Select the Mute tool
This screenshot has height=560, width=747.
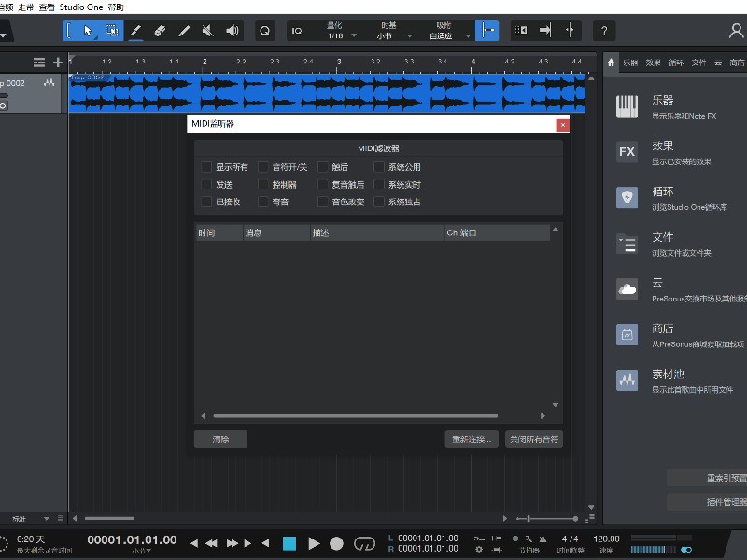tap(207, 30)
